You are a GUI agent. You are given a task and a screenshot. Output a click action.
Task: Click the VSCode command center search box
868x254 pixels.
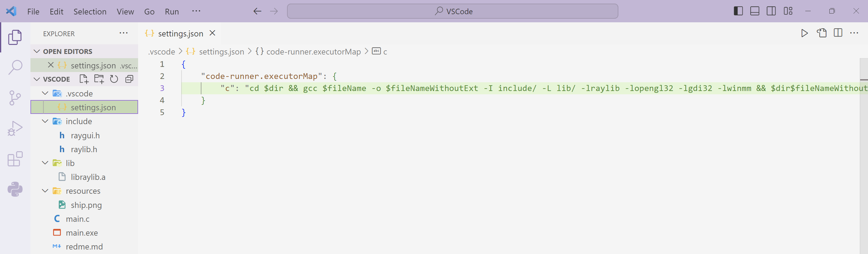(452, 11)
